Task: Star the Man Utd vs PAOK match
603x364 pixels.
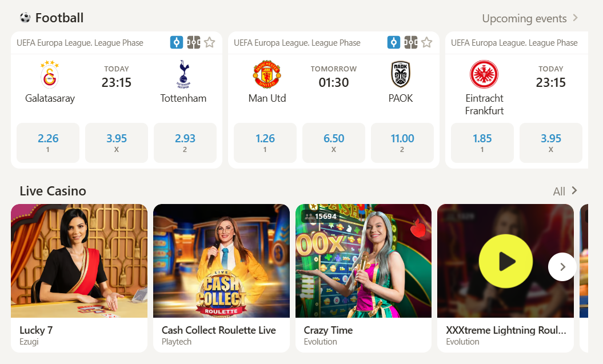Action: point(426,42)
